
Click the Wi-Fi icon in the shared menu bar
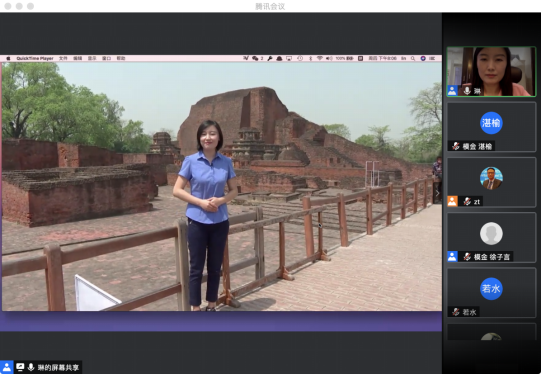pos(320,58)
